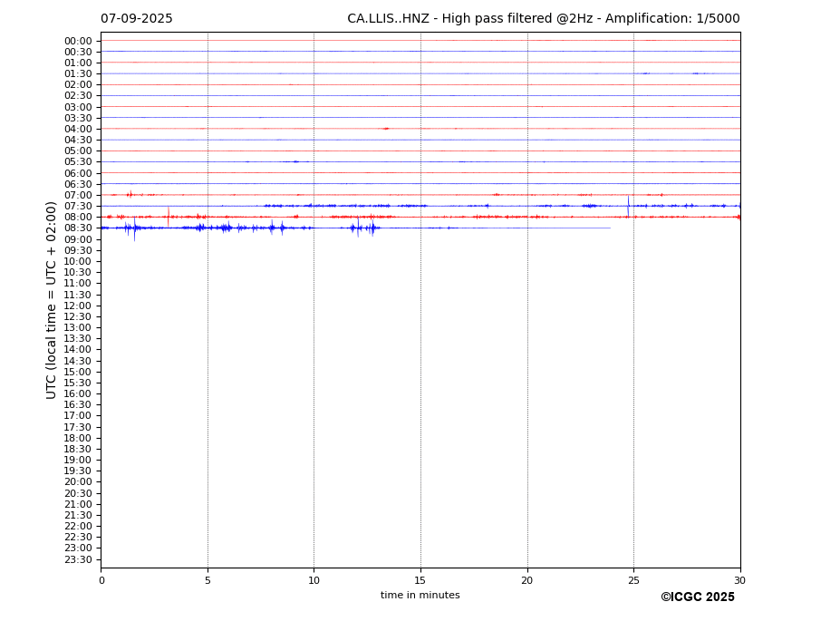The image size is (840, 631).
Task: Select the 11:30 time row label
Action: click(x=78, y=295)
